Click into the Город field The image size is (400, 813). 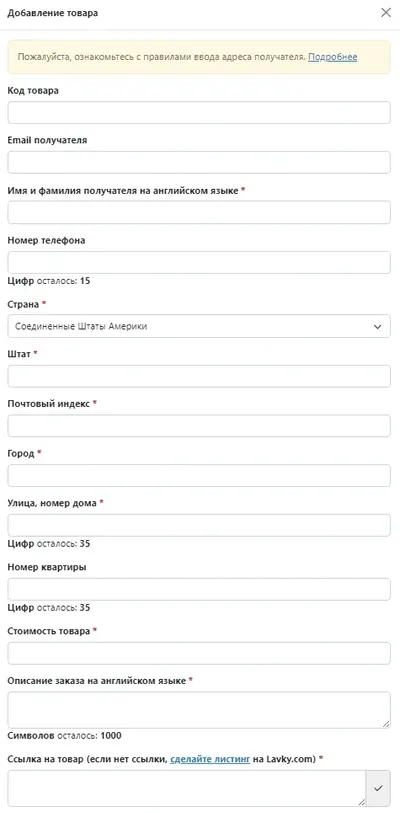(199, 475)
